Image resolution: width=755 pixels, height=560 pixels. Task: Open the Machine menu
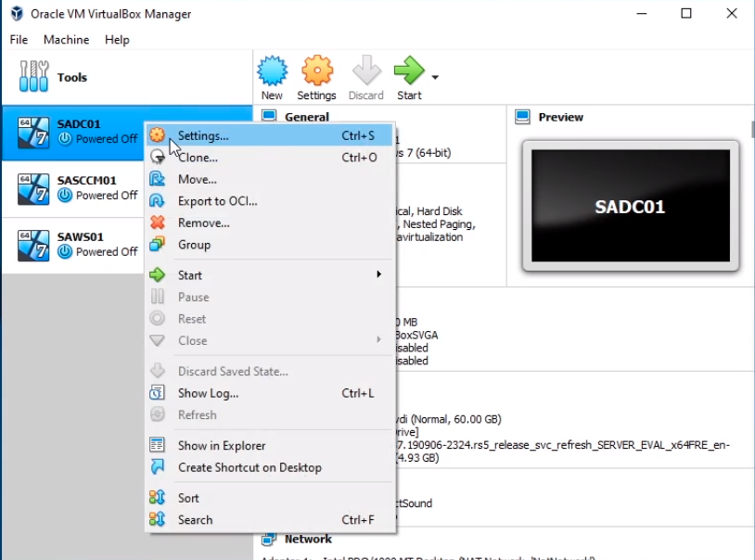(x=66, y=40)
